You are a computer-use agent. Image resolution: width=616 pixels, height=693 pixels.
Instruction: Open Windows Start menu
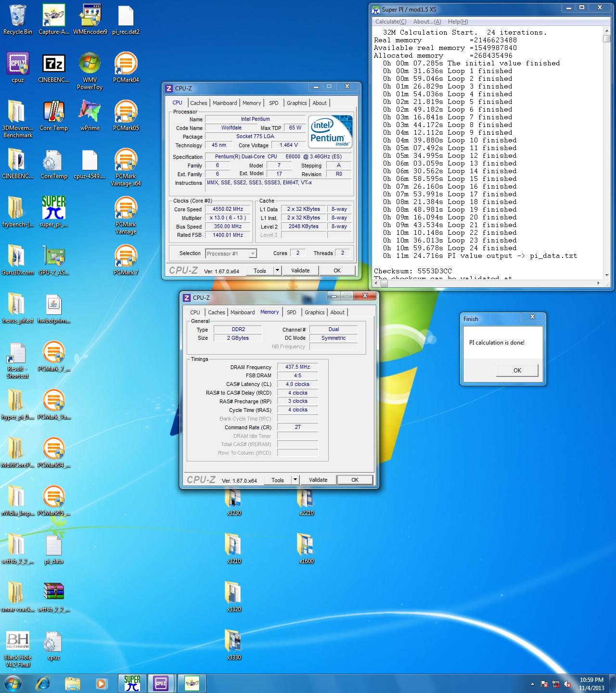pos(13,683)
